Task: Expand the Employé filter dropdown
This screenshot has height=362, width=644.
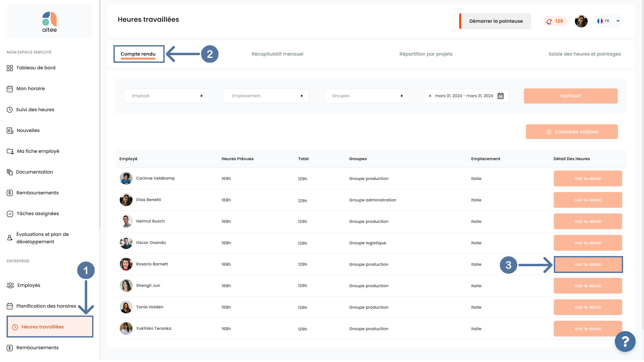Action: [166, 96]
